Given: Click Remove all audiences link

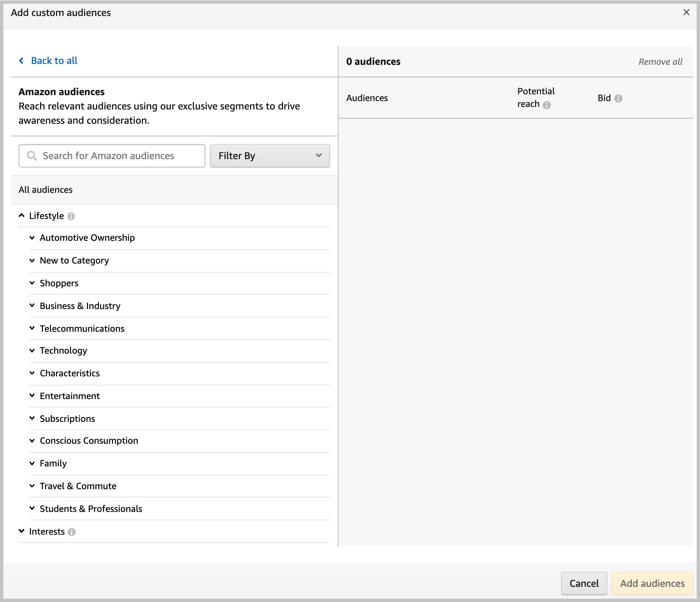Looking at the screenshot, I should tap(660, 62).
